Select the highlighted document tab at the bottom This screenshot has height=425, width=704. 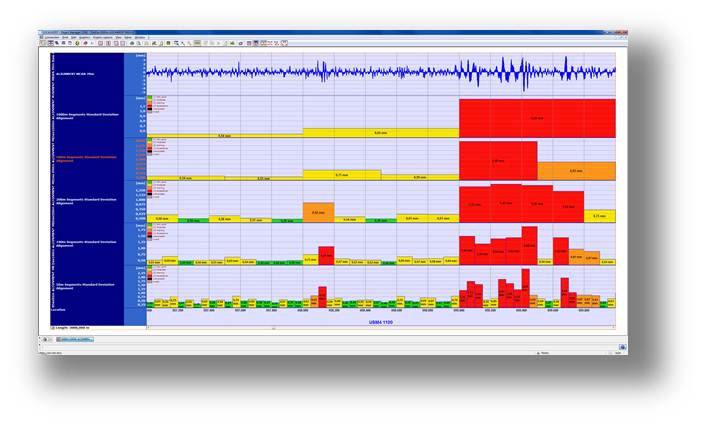pyautogui.click(x=75, y=339)
